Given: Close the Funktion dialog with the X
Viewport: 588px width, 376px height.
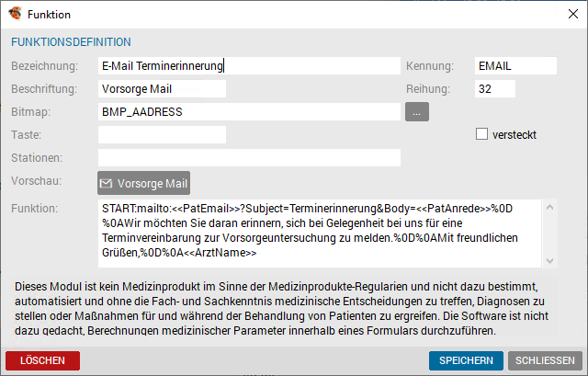Looking at the screenshot, I should (572, 15).
